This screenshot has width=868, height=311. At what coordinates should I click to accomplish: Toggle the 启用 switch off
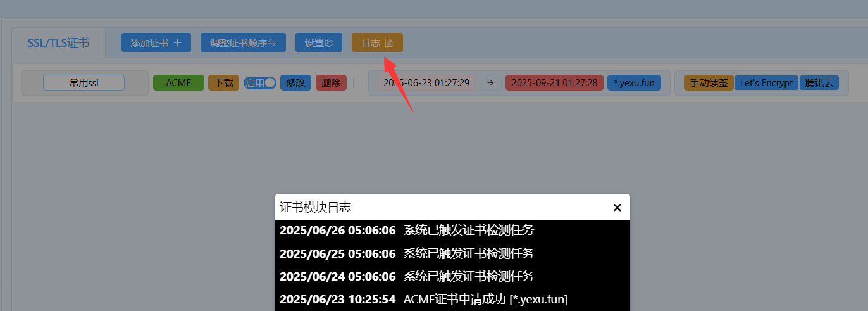point(260,83)
